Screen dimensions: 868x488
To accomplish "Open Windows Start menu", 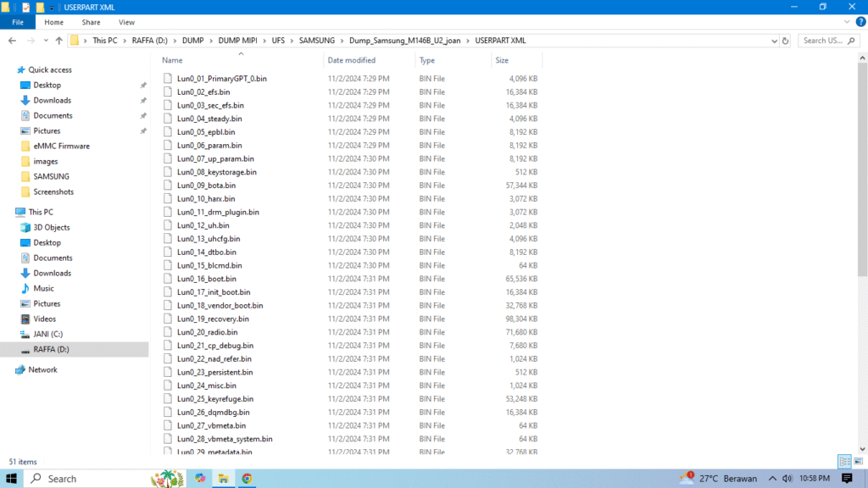I will [11, 479].
